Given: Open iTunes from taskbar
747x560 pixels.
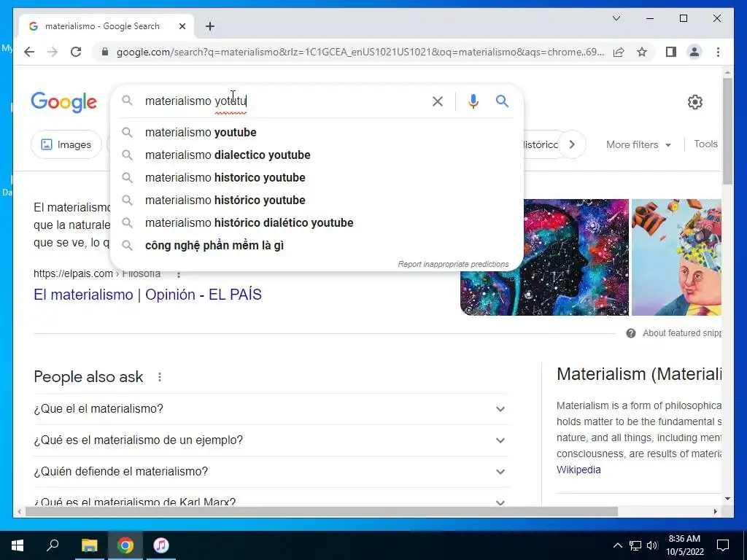Looking at the screenshot, I should [x=161, y=545].
